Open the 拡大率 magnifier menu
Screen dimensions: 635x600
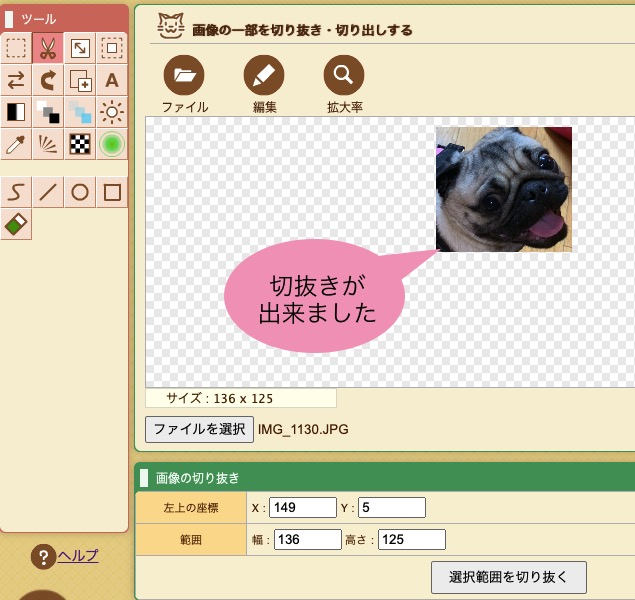click(x=344, y=75)
